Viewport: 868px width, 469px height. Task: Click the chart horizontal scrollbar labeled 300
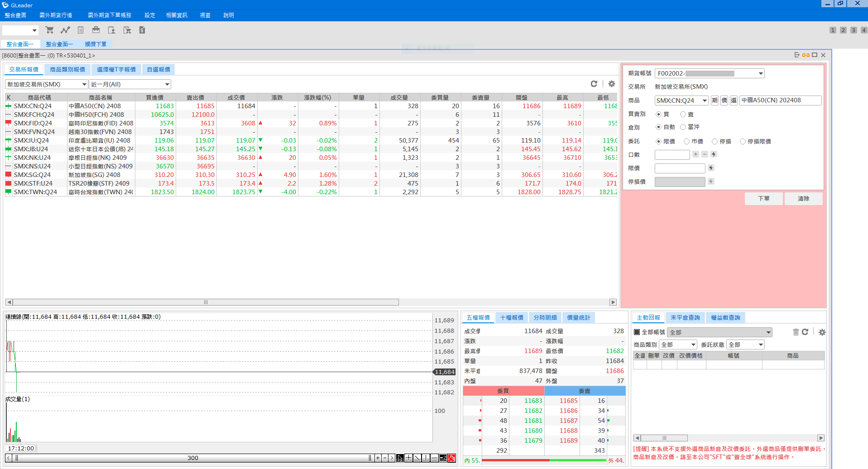tap(193, 458)
